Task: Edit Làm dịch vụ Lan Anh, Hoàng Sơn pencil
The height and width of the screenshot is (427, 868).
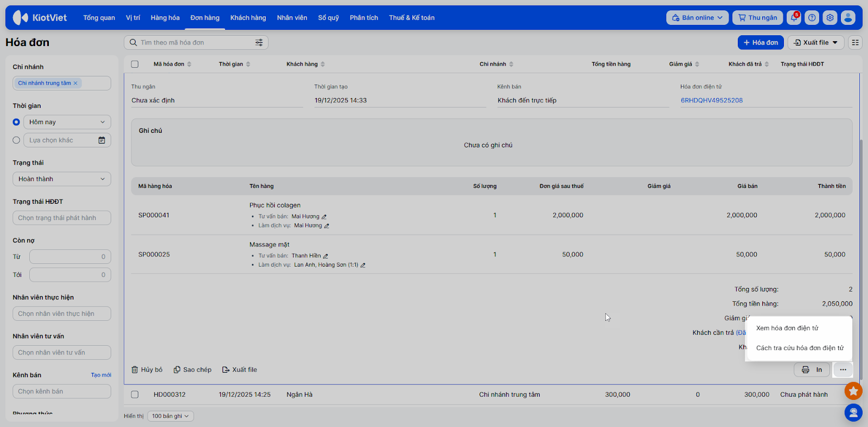Action: (363, 266)
